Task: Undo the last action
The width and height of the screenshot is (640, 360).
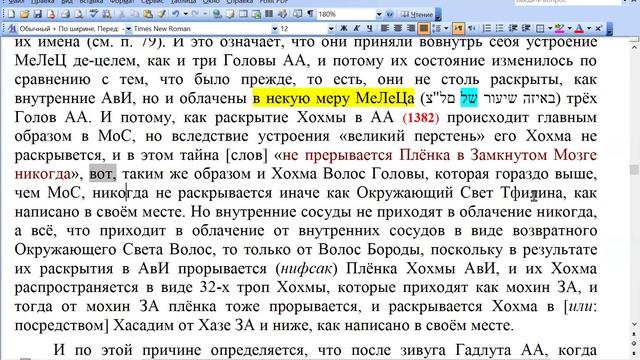Action: click(x=176, y=14)
